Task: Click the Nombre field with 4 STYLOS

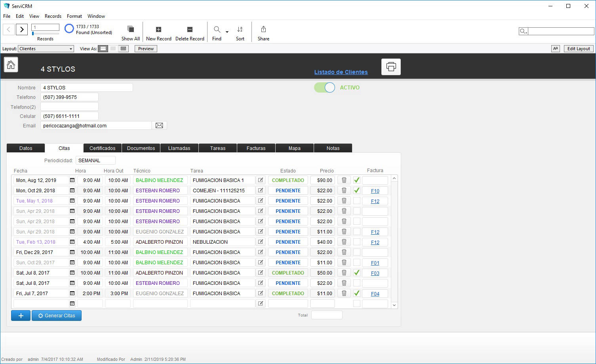Action: (x=87, y=87)
